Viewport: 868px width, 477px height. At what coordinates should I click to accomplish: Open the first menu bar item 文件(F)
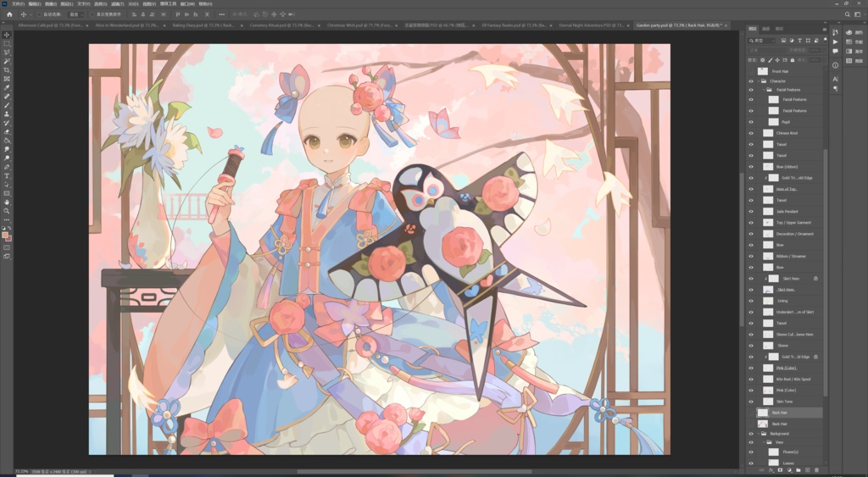point(19,4)
